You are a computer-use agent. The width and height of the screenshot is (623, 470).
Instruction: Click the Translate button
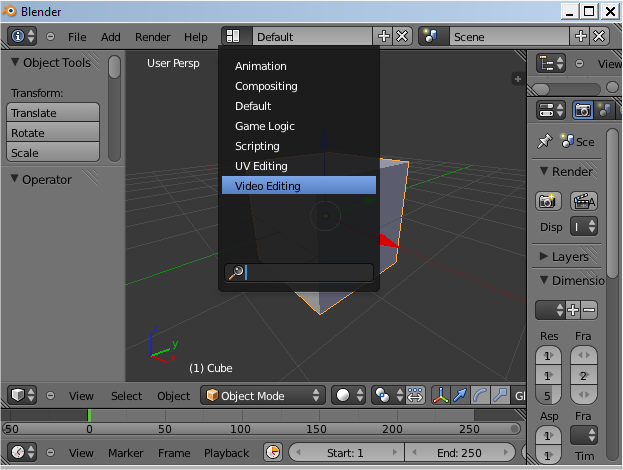pyautogui.click(x=53, y=112)
